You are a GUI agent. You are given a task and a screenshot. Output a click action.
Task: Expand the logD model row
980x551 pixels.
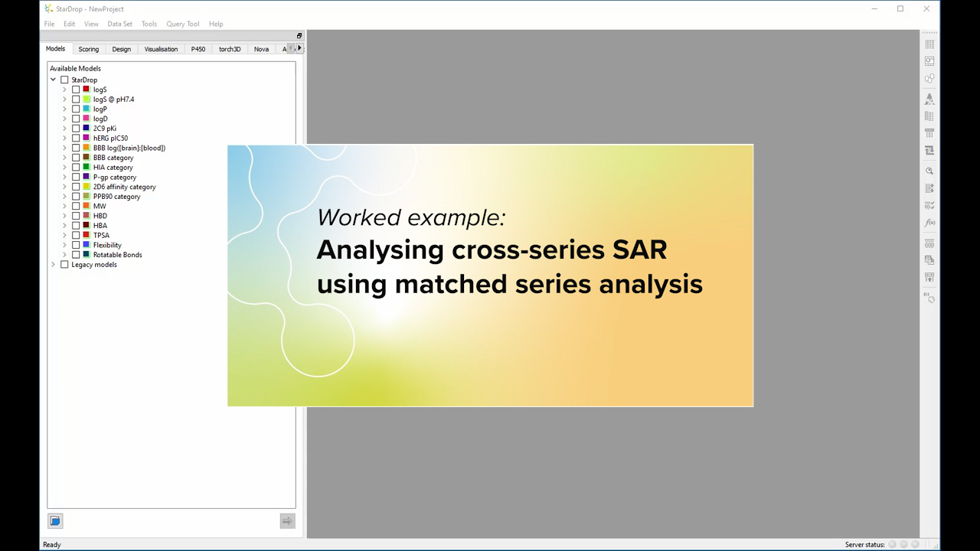point(65,119)
